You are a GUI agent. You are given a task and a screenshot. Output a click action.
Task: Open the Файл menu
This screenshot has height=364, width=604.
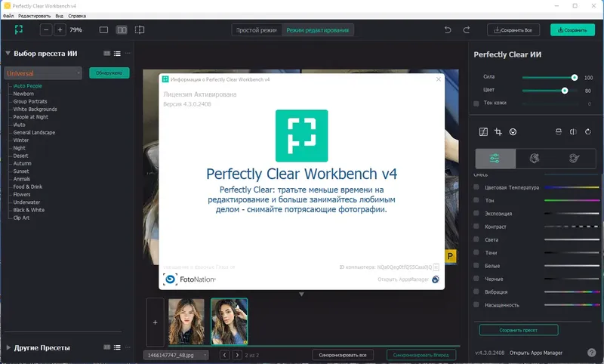[8, 16]
